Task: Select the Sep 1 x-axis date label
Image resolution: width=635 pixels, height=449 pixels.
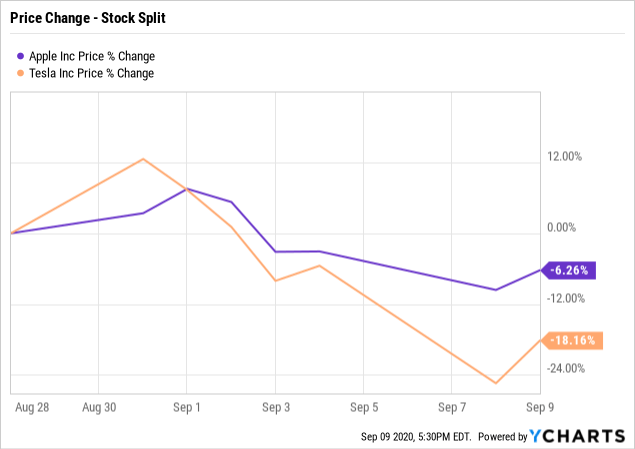Action: (188, 407)
